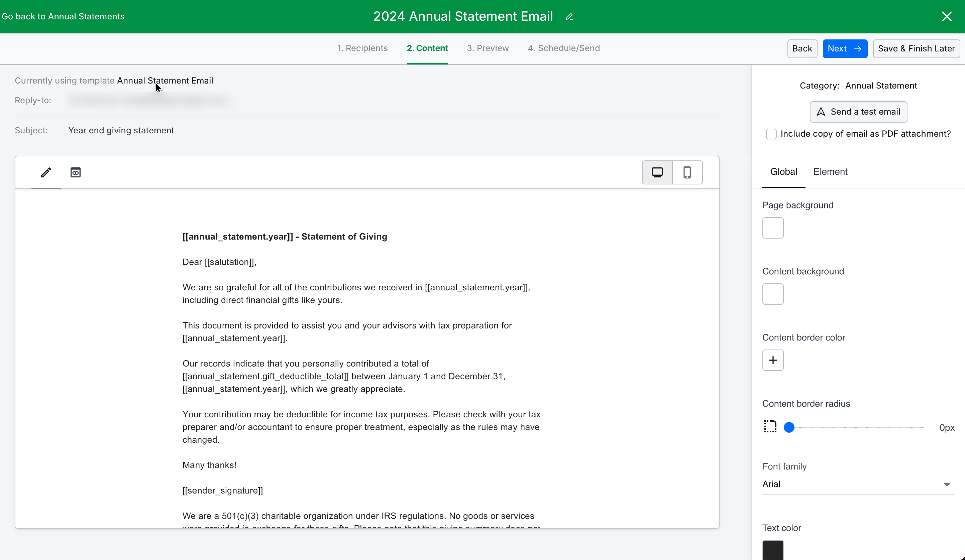Close the email editor with X

[x=946, y=16]
